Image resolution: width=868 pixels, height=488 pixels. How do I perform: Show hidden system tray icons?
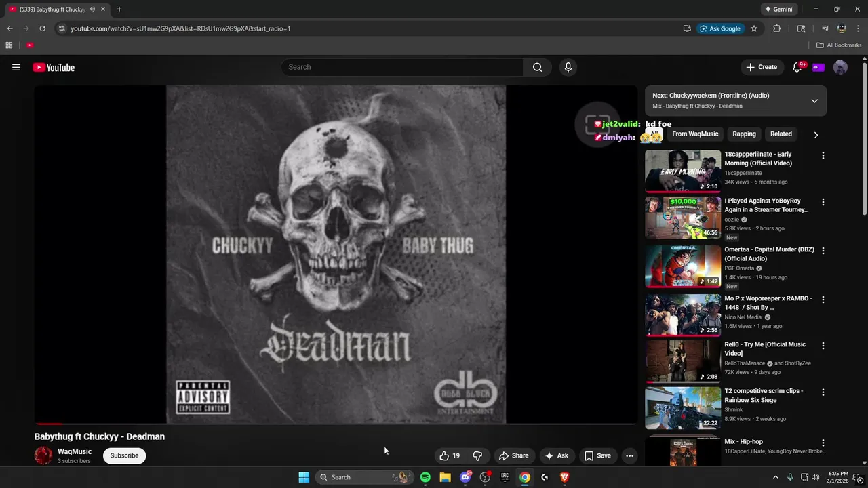click(x=776, y=477)
